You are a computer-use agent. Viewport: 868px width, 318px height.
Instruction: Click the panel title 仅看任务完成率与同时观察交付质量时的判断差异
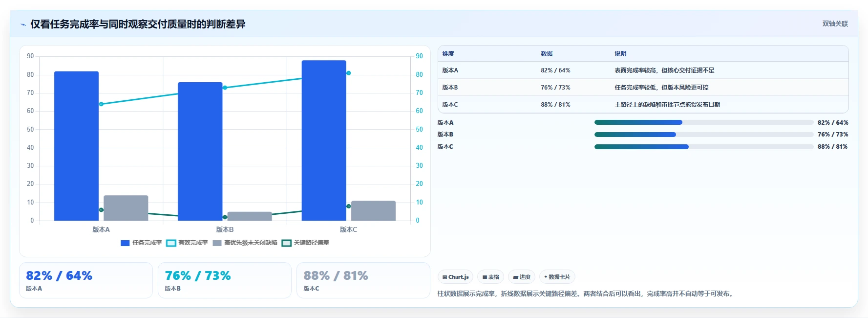(x=138, y=24)
